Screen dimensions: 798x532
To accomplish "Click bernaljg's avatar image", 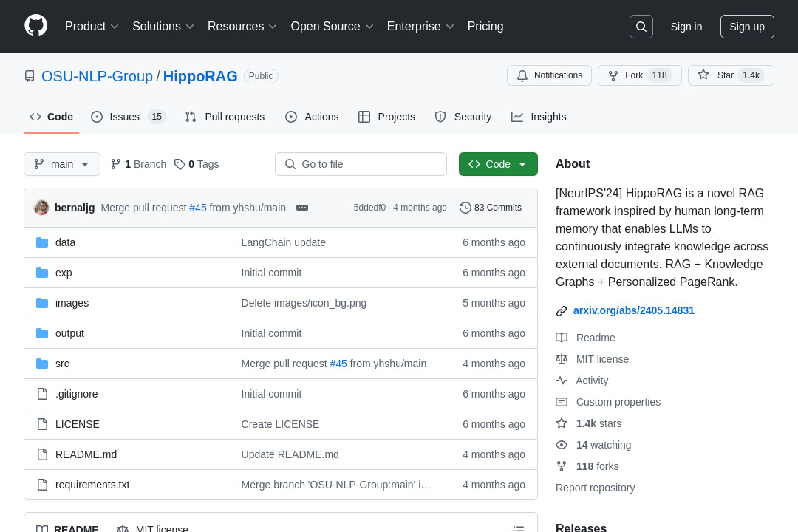I will click(x=41, y=208).
